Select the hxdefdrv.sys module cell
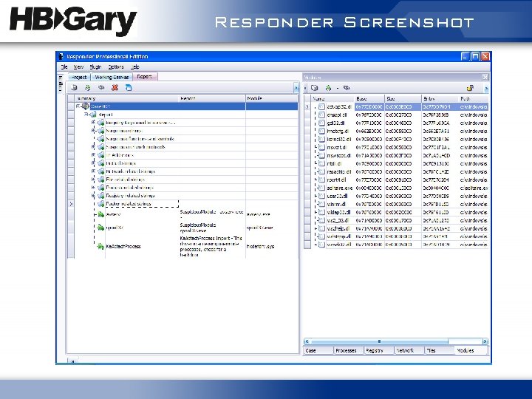The height and width of the screenshot is (399, 532). tap(272, 246)
